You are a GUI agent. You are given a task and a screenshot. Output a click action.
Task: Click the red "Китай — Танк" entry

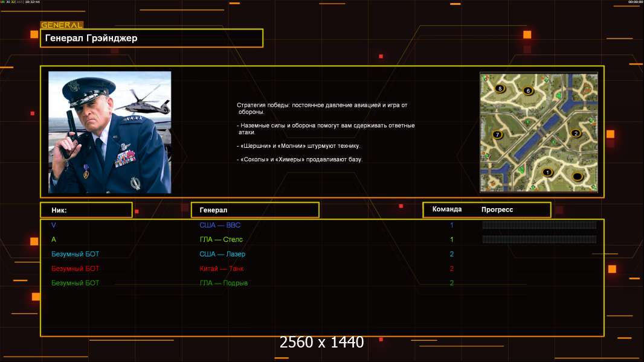[x=222, y=268]
